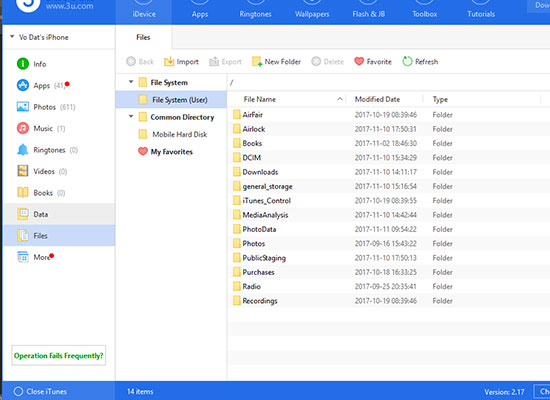550x400 pixels.
Task: Collapse the Common Directory tree node
Action: point(131,116)
